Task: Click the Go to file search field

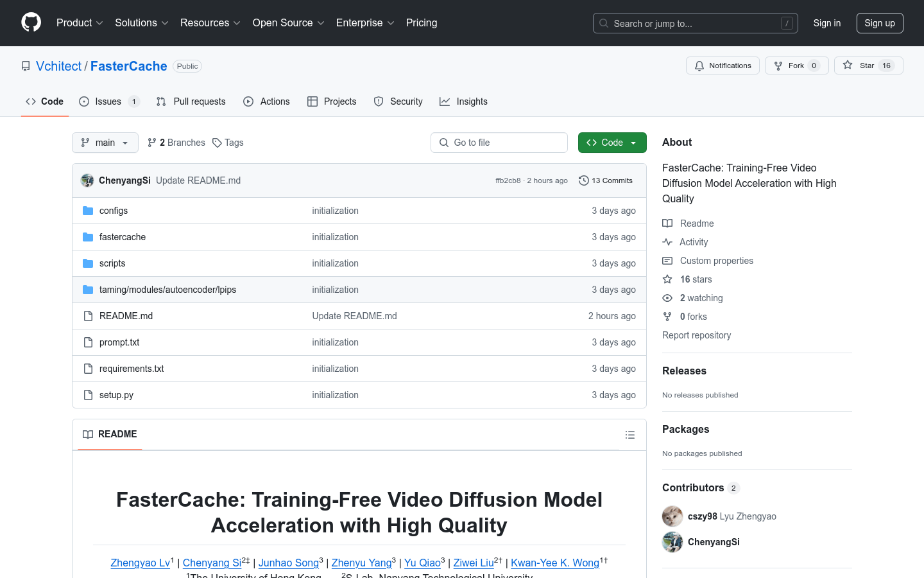Action: pyautogui.click(x=499, y=143)
